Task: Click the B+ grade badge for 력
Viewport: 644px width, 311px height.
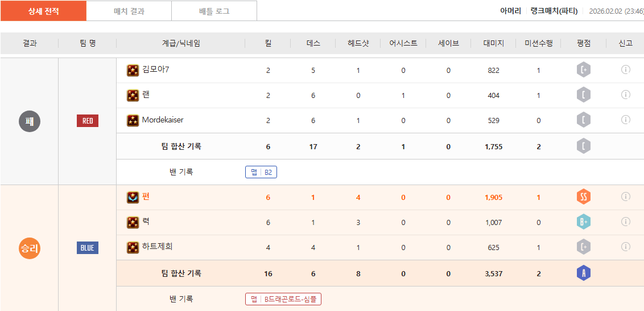Action: tap(583, 222)
